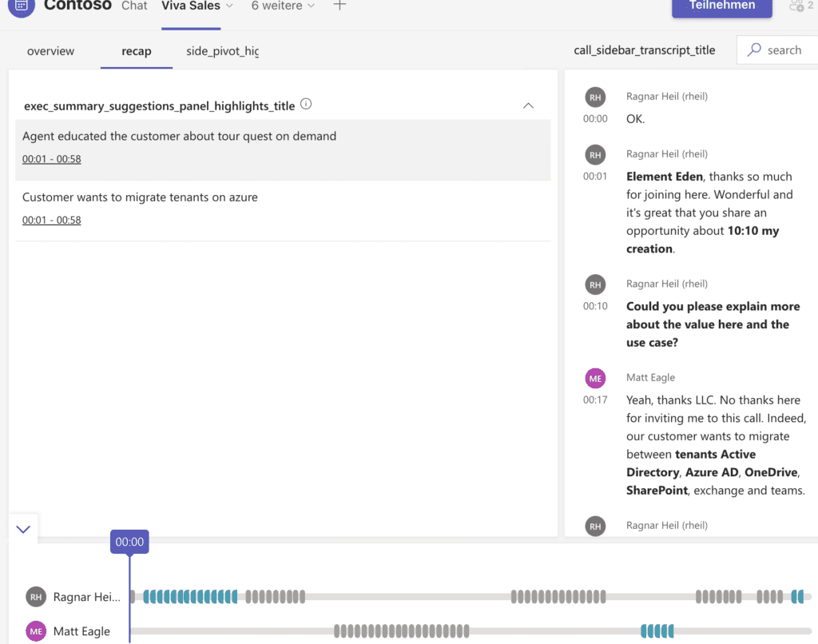
Task: Collapse the timeline panel with chevron
Action: (23, 529)
